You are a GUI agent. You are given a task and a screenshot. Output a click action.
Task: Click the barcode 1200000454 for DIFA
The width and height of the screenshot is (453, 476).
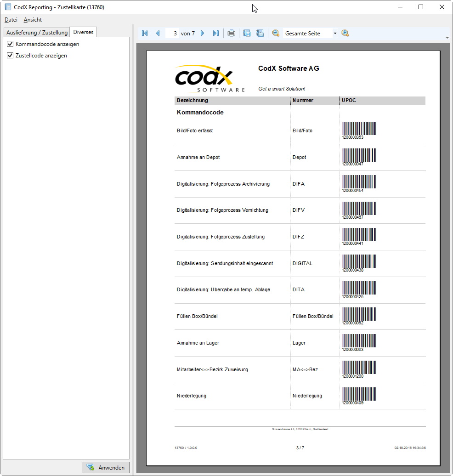pyautogui.click(x=358, y=184)
